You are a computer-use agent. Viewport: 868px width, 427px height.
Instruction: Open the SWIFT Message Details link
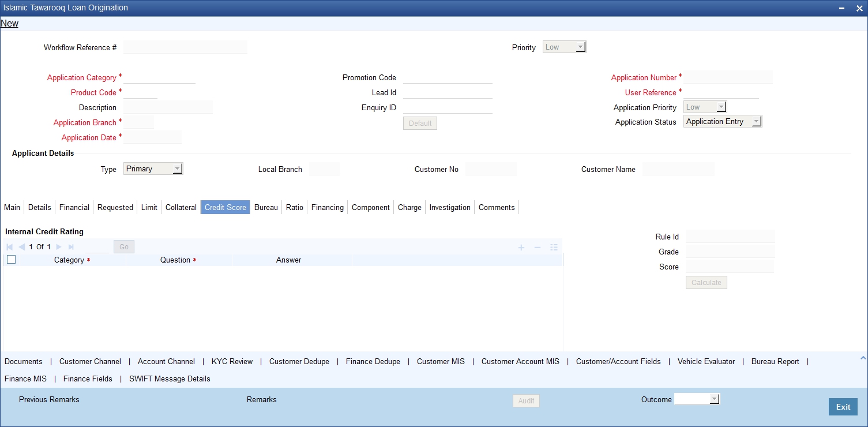pos(170,379)
